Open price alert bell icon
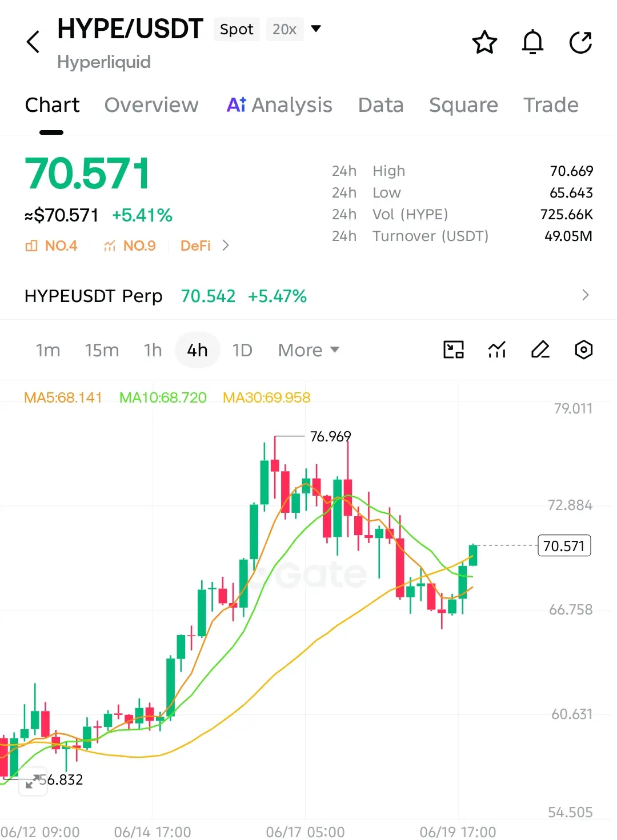The height and width of the screenshot is (840, 617). coord(532,42)
